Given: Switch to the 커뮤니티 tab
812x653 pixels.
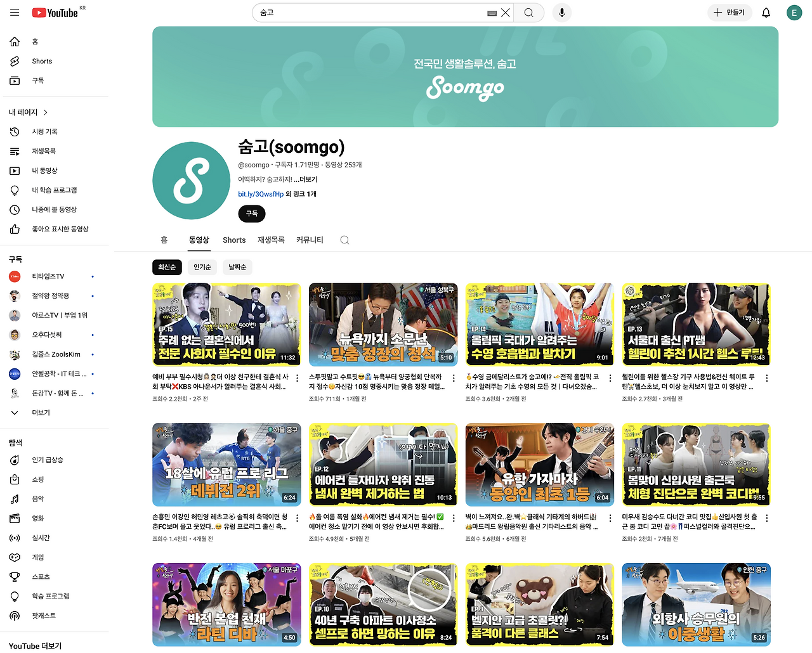Looking at the screenshot, I should [x=310, y=240].
